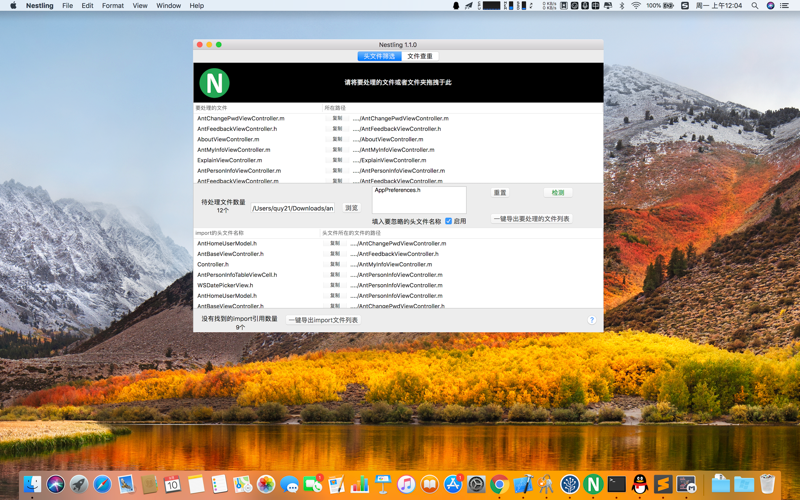Select AntPersonInfoViewController.m in the files list
This screenshot has width=800, height=500.
coord(239,171)
